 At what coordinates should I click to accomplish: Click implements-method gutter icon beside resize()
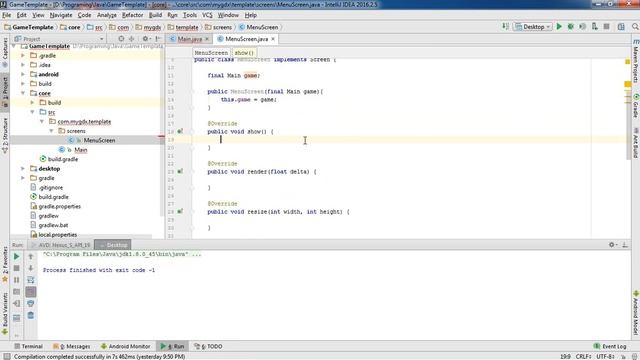pyautogui.click(x=180, y=211)
